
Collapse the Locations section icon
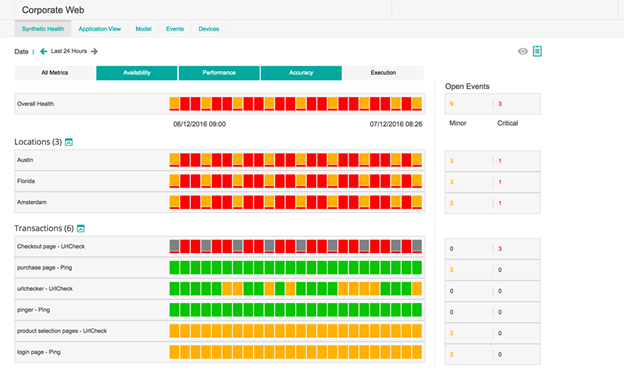click(x=69, y=142)
